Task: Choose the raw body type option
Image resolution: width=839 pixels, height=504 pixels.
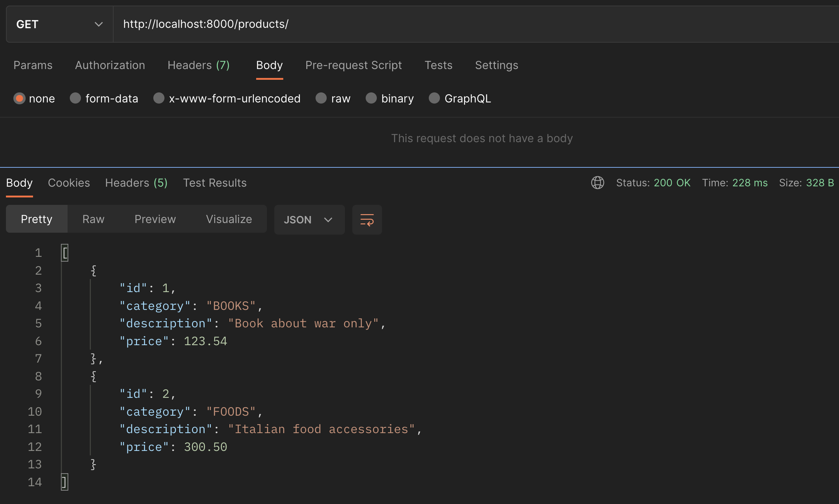Action: 321,98
